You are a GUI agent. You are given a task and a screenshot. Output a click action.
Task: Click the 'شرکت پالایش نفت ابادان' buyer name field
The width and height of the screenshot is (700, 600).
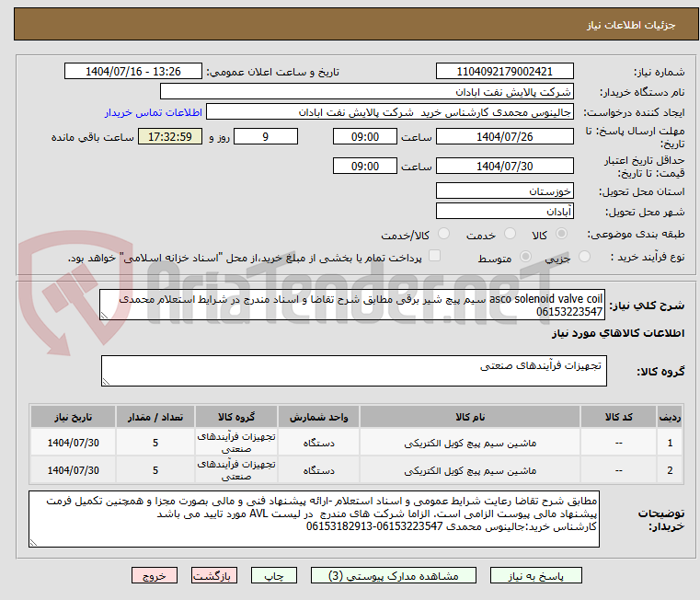click(x=367, y=92)
